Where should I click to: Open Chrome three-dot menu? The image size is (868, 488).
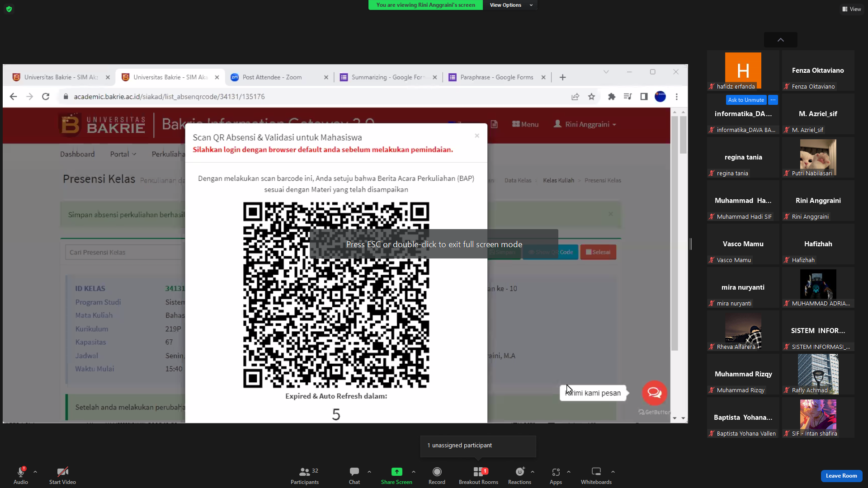coord(677,97)
